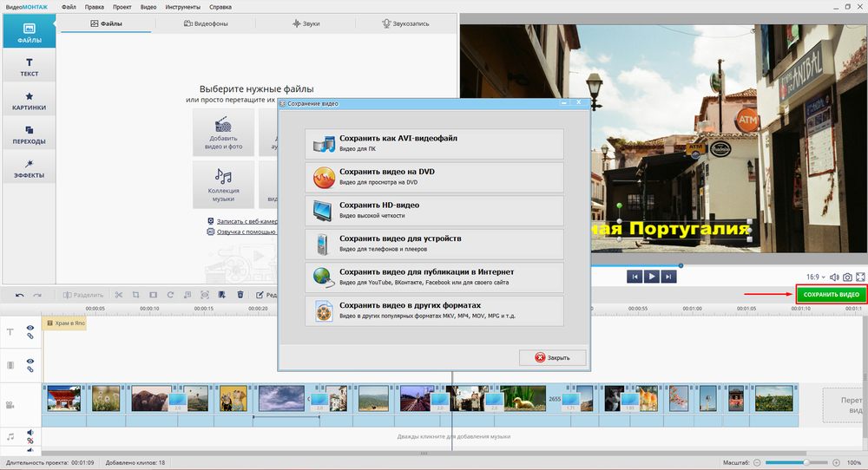Switch to the Видеофоны tab
Image resolution: width=868 pixels, height=470 pixels.
tap(206, 23)
